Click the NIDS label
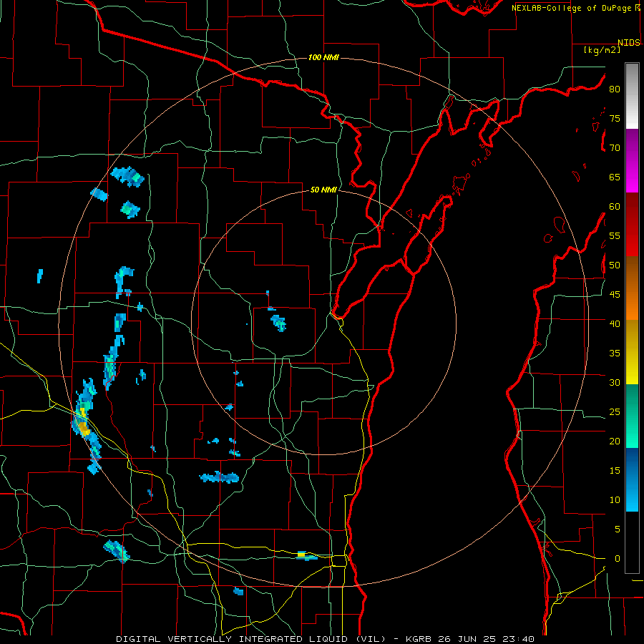This screenshot has width=644, height=644. 628,42
